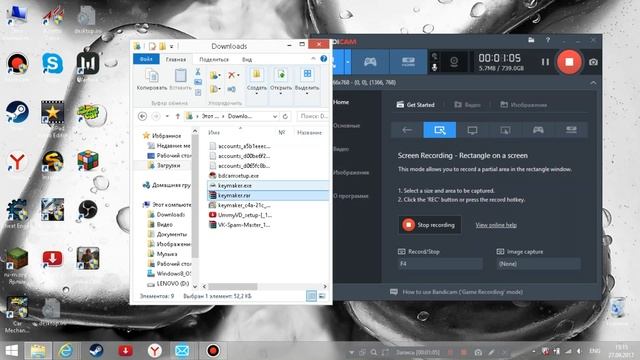
Task: Click the red X delete icon in ribbon
Action: tap(232, 75)
